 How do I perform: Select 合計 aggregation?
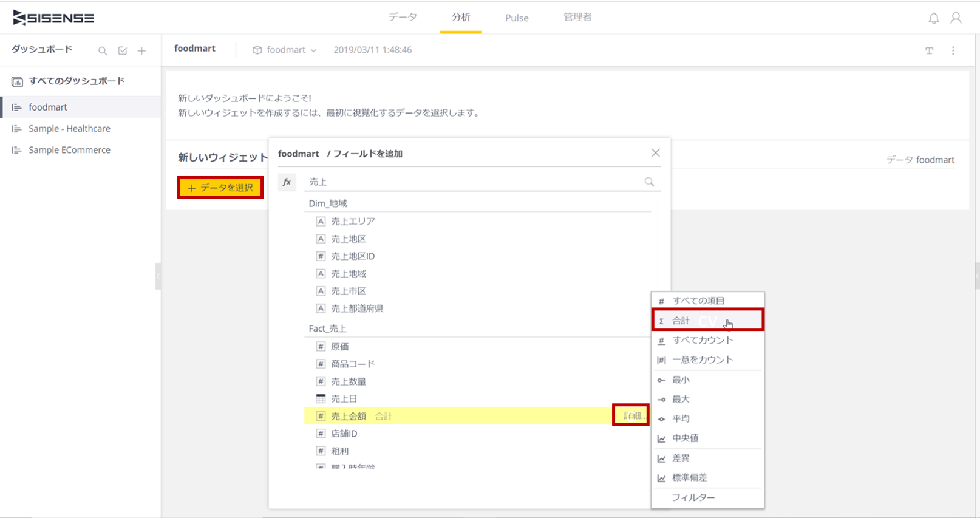point(707,320)
